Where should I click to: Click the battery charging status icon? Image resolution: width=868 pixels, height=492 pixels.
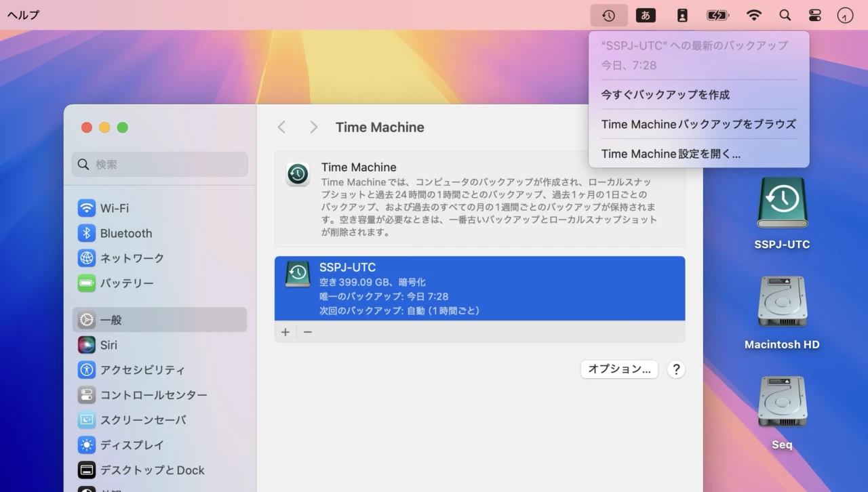click(717, 15)
